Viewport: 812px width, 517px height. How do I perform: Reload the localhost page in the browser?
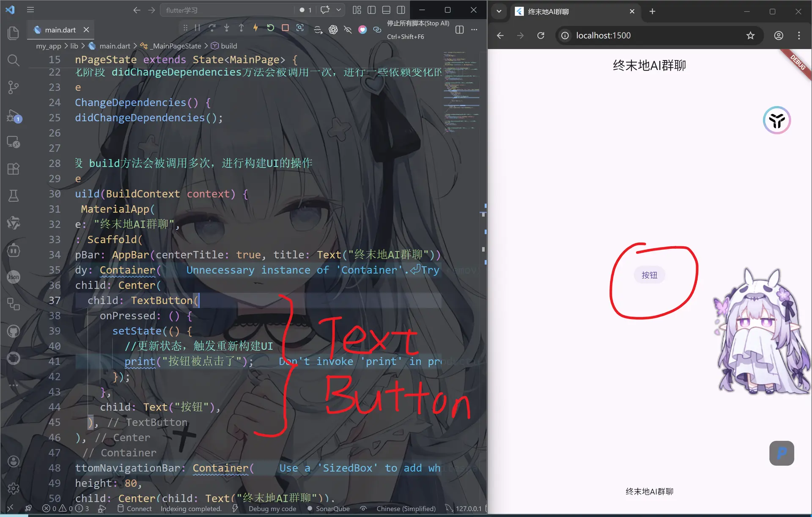tap(540, 36)
